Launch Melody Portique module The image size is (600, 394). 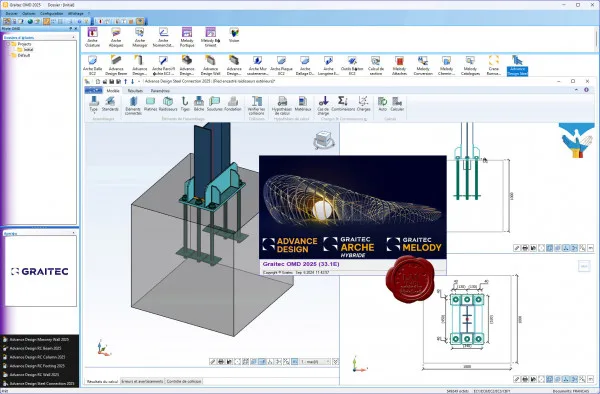pos(187,37)
